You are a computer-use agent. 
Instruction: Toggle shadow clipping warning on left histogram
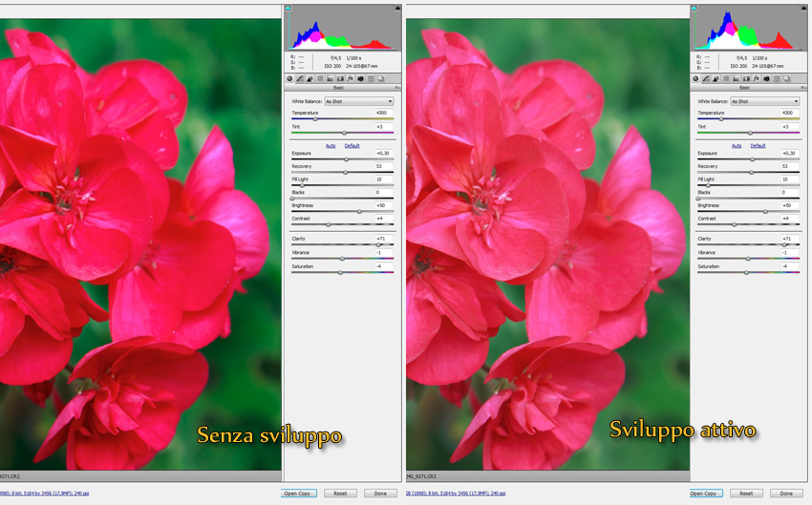click(x=289, y=9)
